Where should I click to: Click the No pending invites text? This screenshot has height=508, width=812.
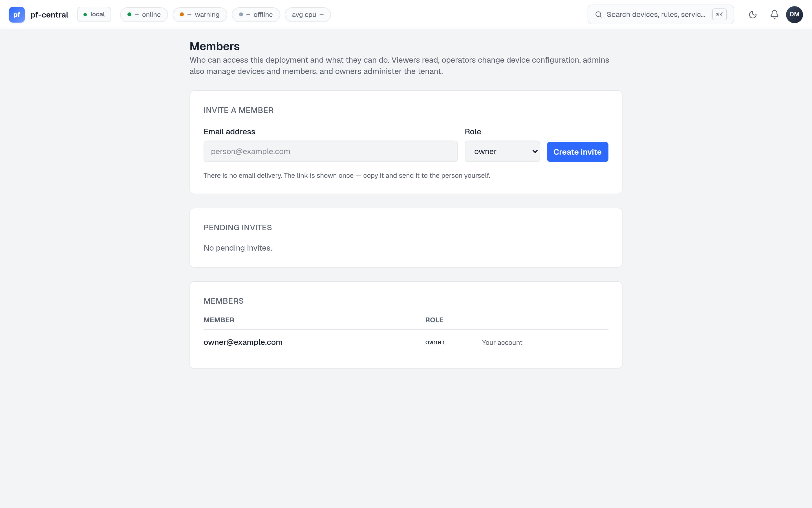click(238, 248)
